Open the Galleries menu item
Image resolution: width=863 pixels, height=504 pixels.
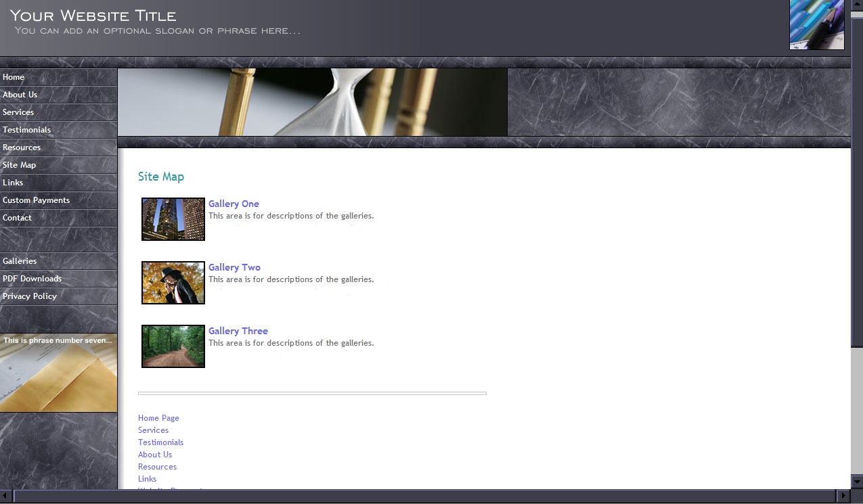point(58,261)
